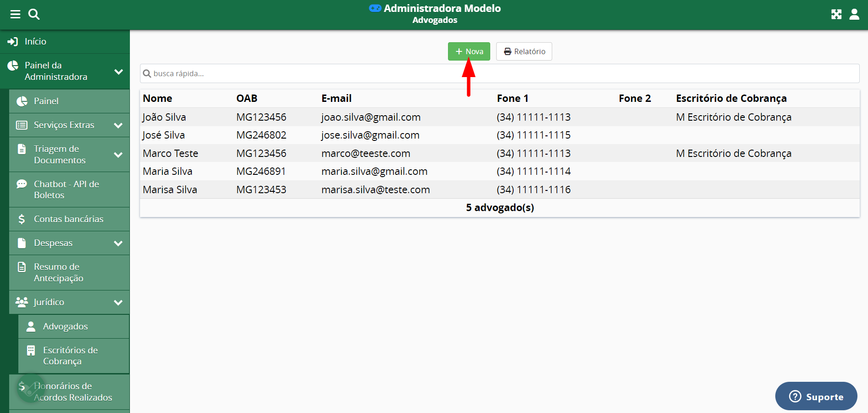Collapse the Jurídico menu chevron
Viewport: 868px width, 413px height.
(x=118, y=302)
